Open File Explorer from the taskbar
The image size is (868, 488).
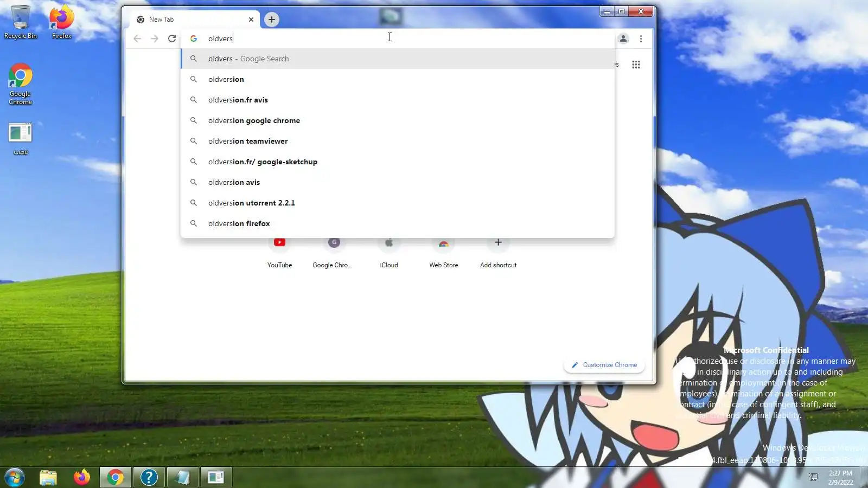click(x=48, y=477)
